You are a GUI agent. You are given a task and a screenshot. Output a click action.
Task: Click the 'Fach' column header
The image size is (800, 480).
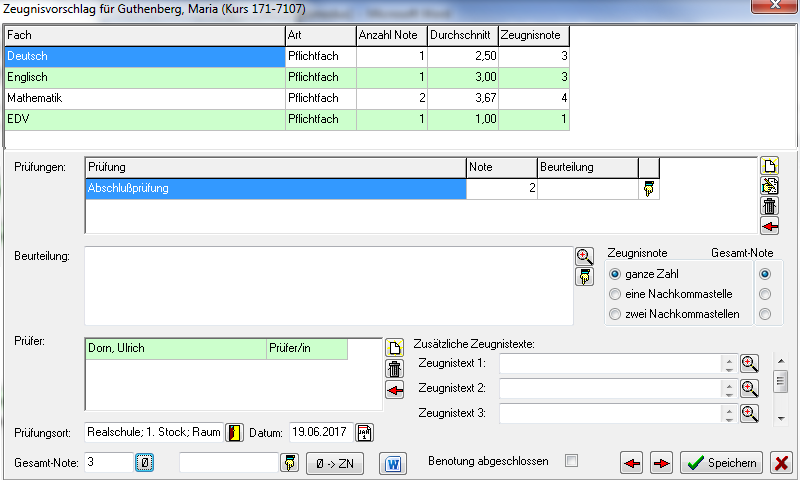[145, 36]
